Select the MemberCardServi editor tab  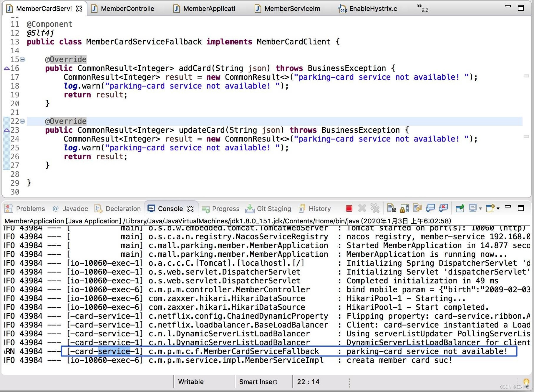[44, 9]
